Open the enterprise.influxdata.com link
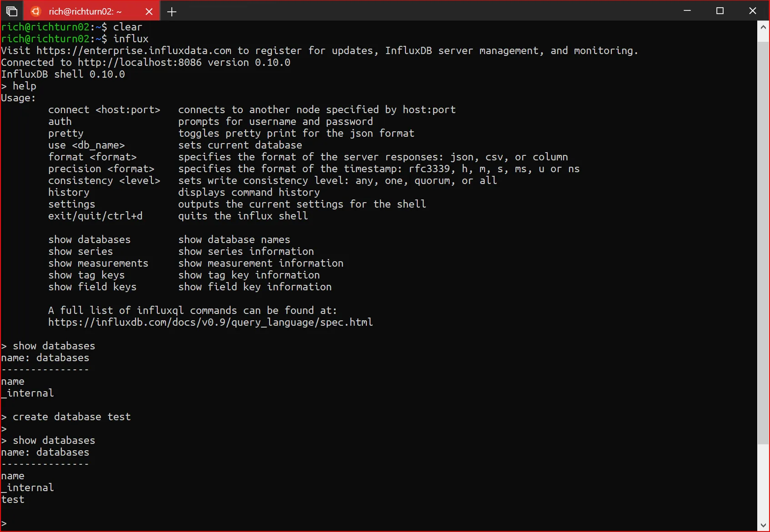 (x=134, y=50)
